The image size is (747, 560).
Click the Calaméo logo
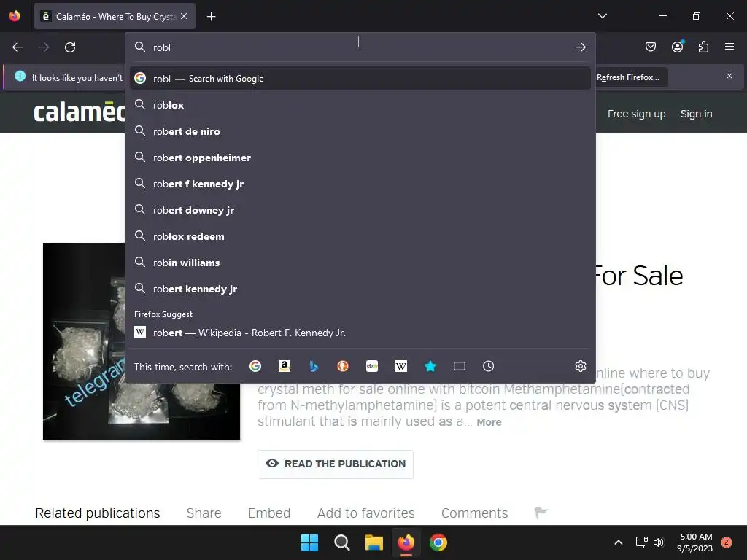(79, 112)
